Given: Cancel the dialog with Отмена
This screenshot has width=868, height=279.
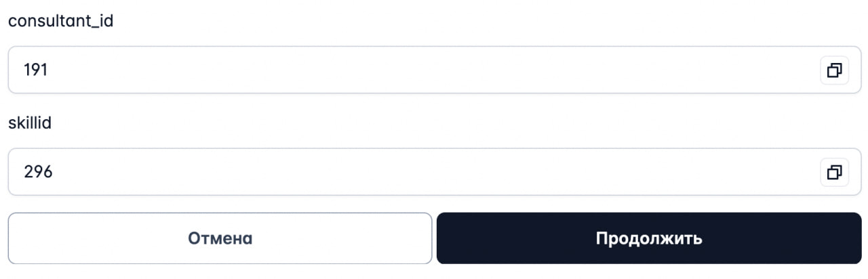Looking at the screenshot, I should click(x=220, y=238).
